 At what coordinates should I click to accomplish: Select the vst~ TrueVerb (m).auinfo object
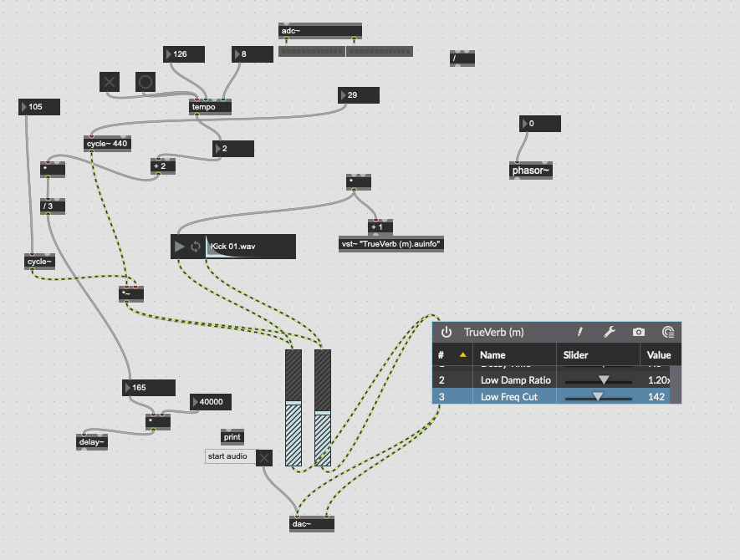pos(391,244)
